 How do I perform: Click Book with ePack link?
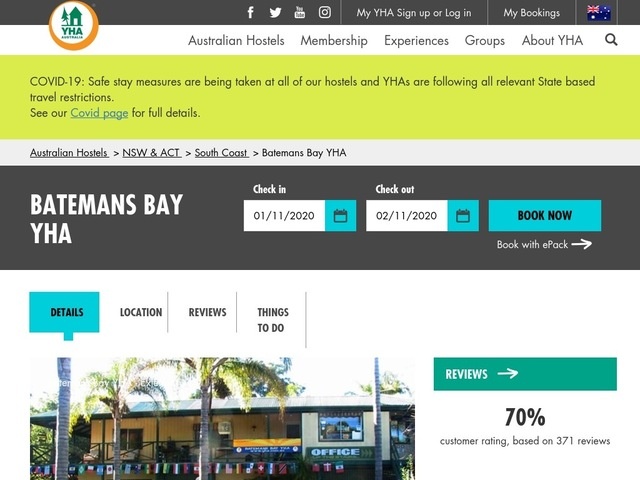tap(532, 244)
